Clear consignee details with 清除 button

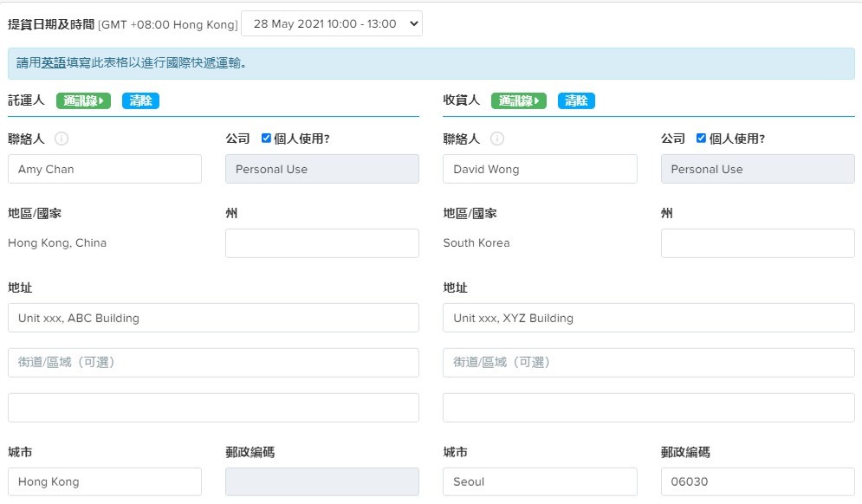(x=576, y=100)
